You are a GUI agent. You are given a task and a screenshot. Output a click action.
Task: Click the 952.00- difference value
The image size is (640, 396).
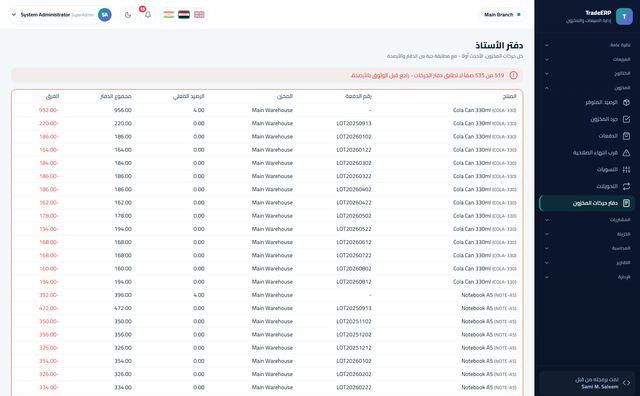click(x=49, y=110)
